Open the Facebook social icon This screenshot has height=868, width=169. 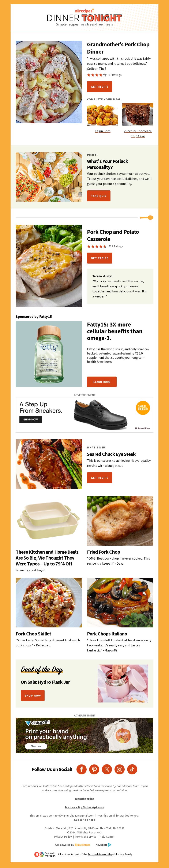(81, 769)
